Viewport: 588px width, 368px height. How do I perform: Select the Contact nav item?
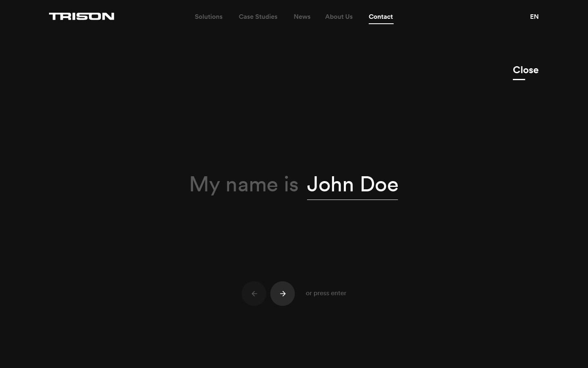[381, 17]
